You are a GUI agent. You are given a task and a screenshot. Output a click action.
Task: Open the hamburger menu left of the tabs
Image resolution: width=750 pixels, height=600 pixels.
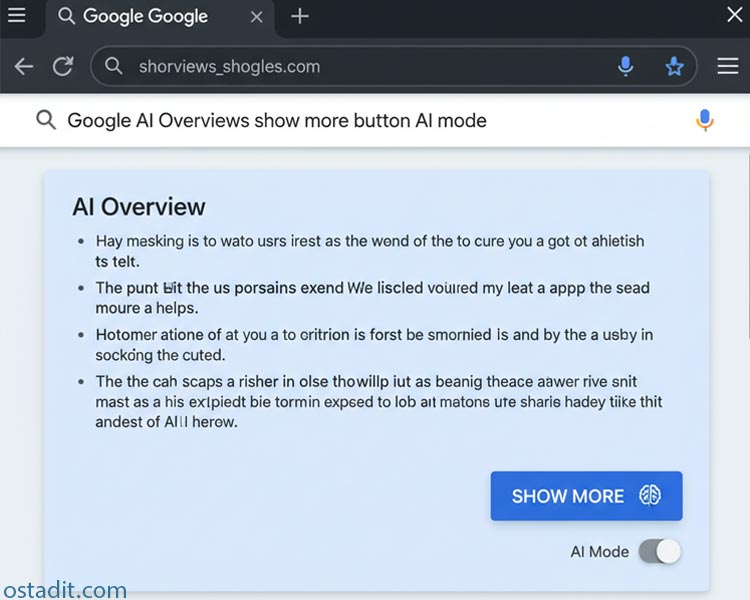point(17,15)
